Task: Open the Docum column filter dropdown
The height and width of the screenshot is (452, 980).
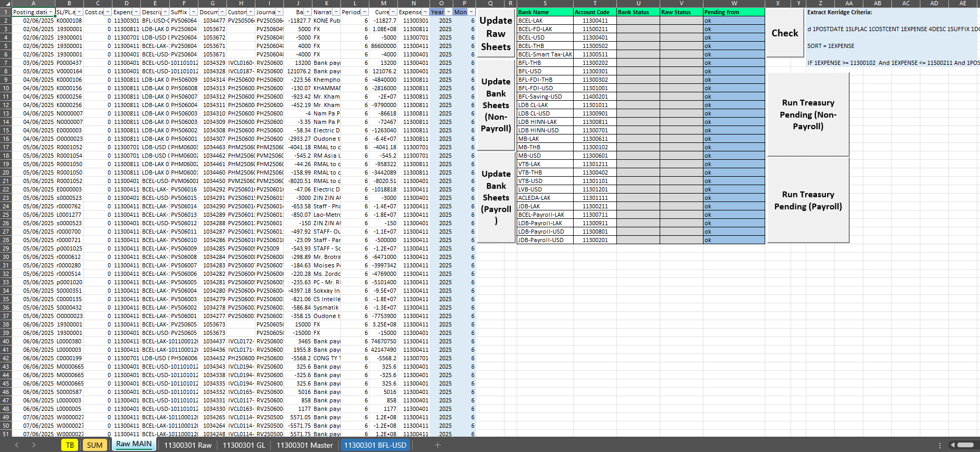Action: pos(222,12)
